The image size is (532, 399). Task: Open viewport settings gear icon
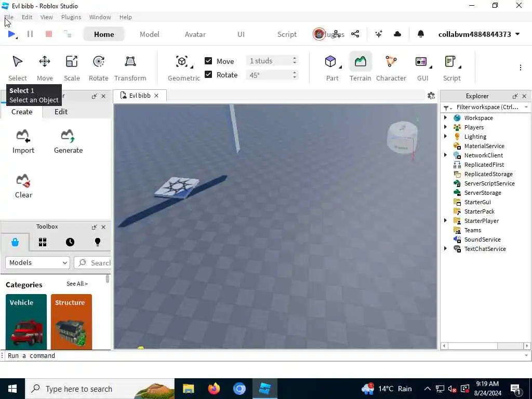tap(431, 96)
